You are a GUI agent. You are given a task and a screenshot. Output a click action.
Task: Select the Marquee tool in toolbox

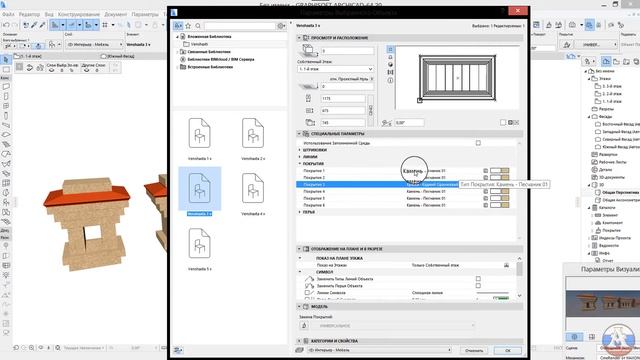[6, 69]
